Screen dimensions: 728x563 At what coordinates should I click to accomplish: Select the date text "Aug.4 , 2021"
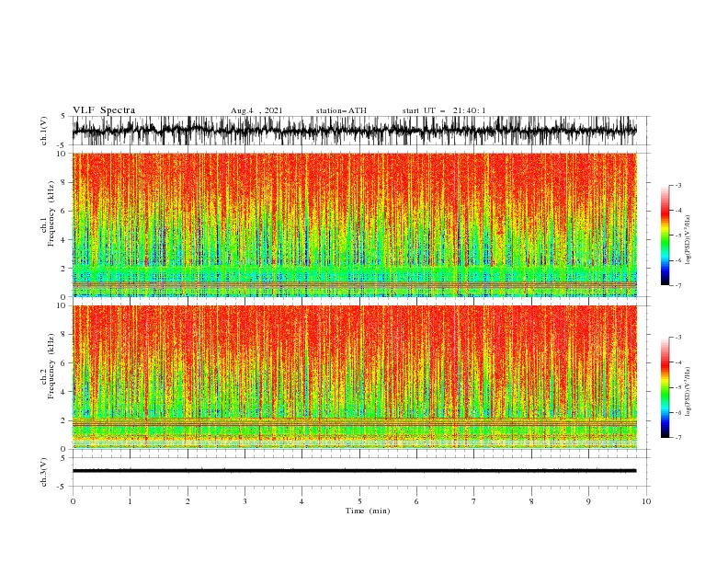pos(256,110)
